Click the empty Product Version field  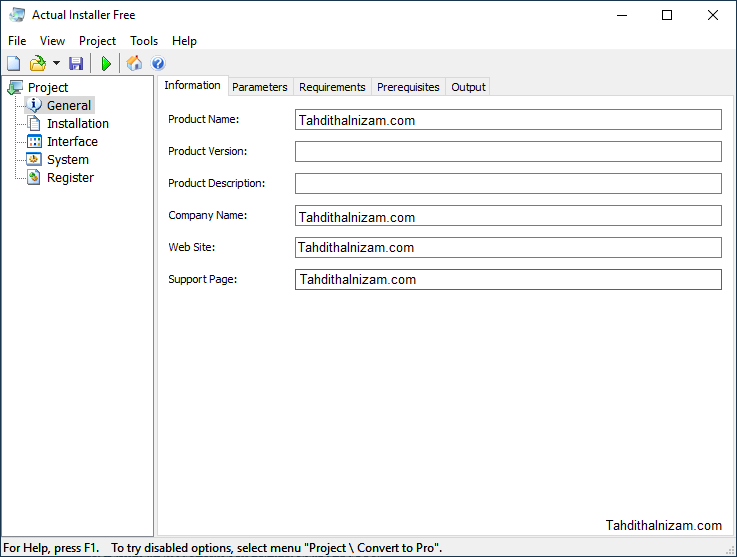[508, 151]
